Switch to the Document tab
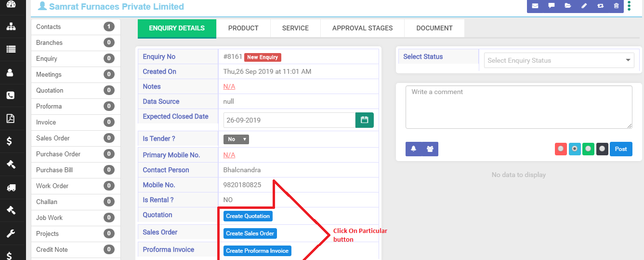Screen dimensions: 644x260 click(x=434, y=28)
